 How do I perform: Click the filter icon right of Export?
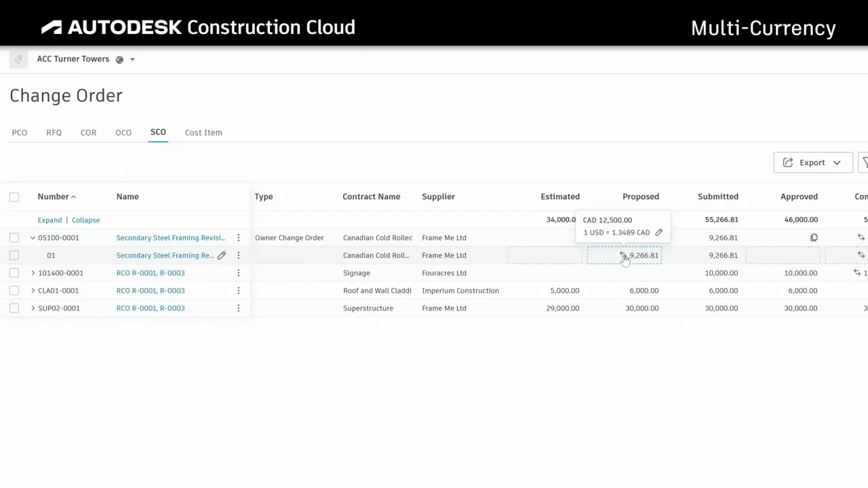coord(864,163)
